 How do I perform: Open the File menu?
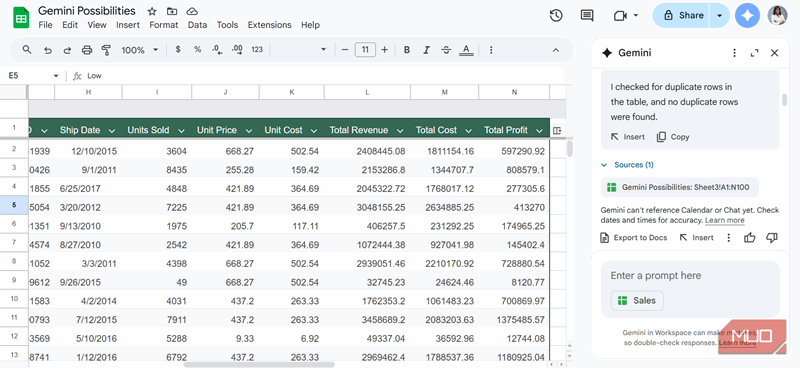(x=45, y=25)
